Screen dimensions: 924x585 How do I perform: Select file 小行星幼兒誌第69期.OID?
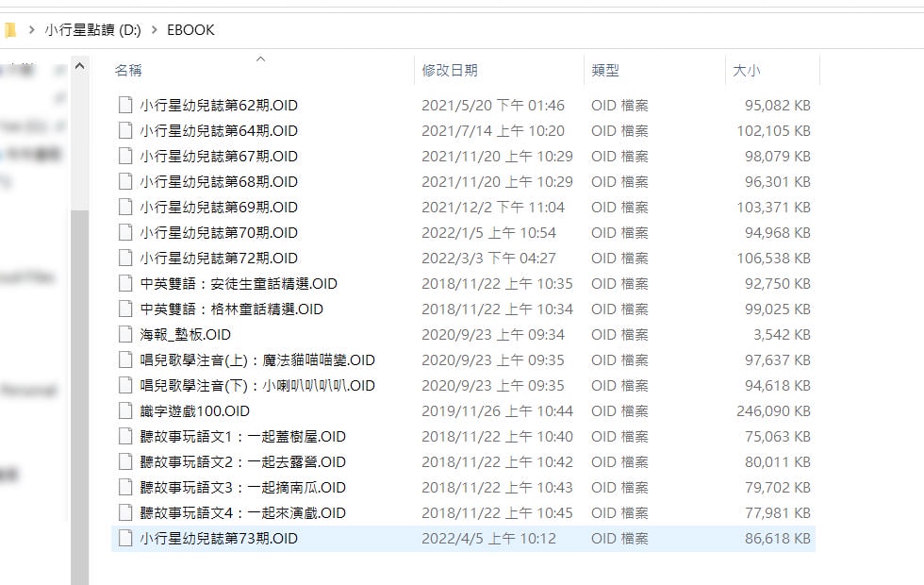pos(219,207)
